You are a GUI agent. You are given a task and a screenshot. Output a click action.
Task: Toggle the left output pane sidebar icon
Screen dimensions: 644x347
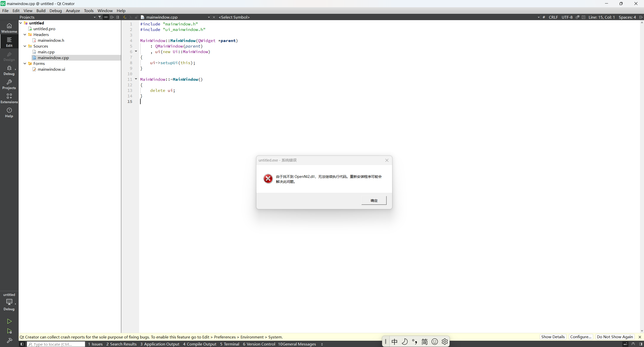click(x=22, y=344)
